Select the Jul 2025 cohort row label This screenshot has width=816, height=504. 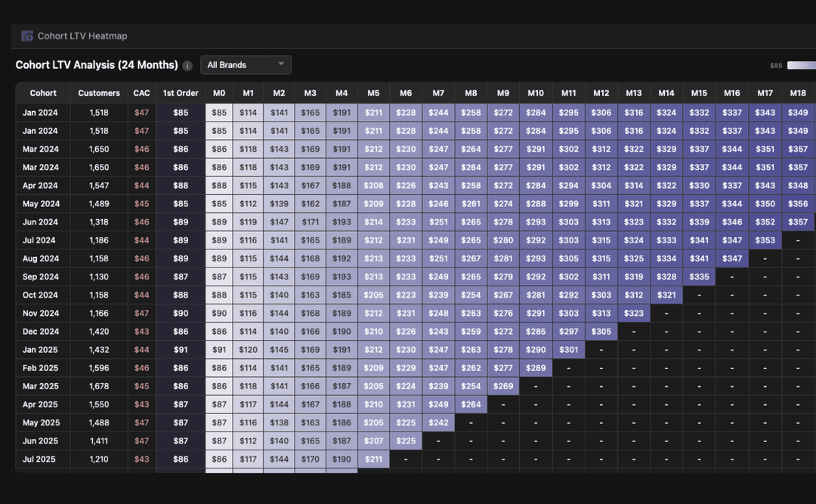[40, 459]
